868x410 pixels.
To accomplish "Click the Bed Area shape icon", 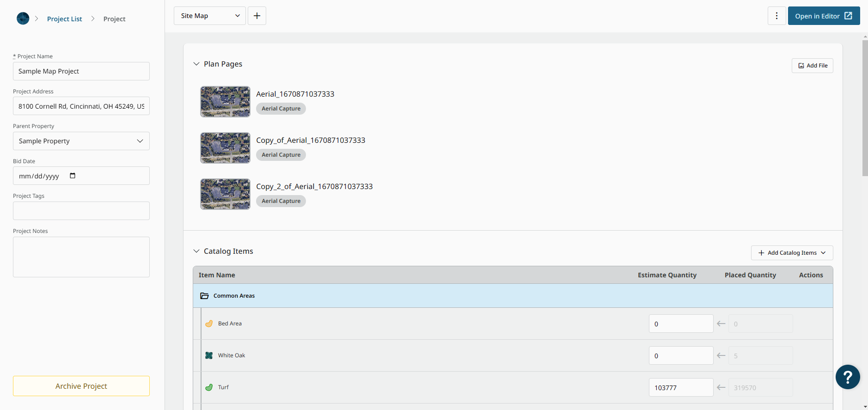I will 209,324.
